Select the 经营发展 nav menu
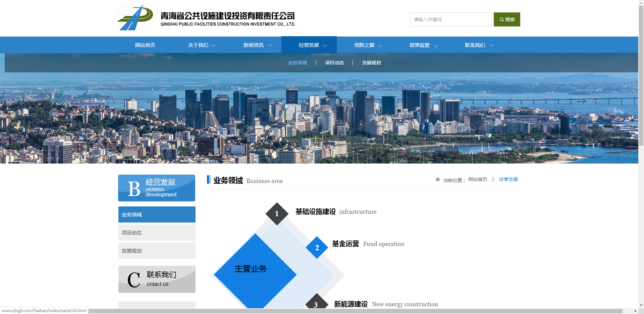 coord(309,45)
